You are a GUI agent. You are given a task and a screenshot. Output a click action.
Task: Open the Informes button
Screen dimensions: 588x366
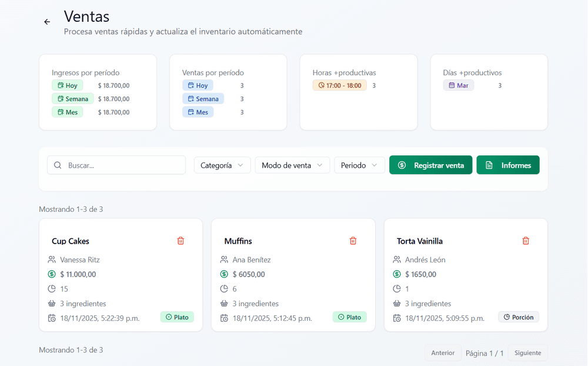coord(508,165)
